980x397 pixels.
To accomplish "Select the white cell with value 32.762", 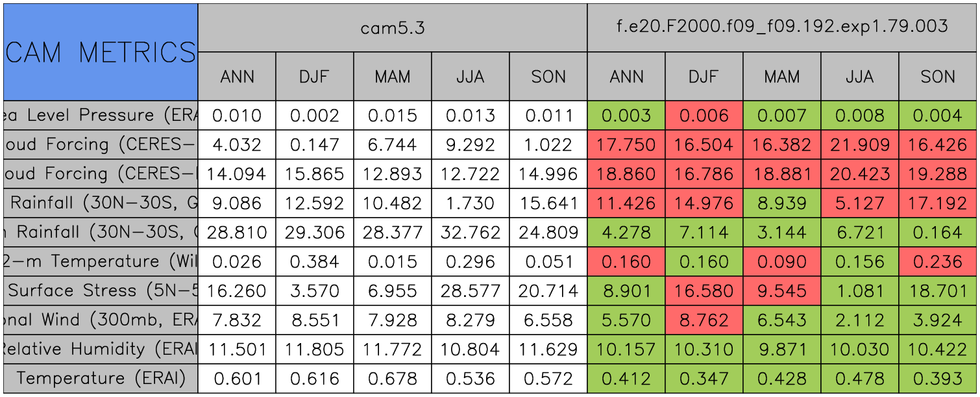I will (471, 233).
